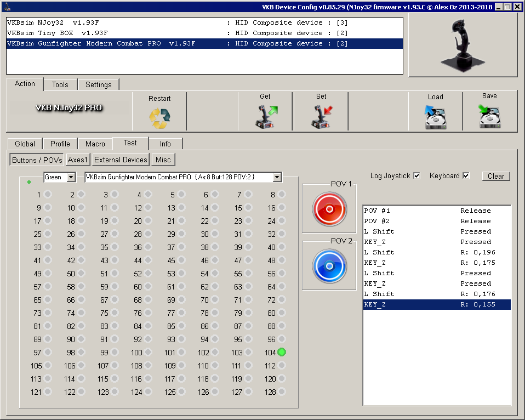This screenshot has width=525, height=420.
Task: Toggle the Keyboard logging checkbox
Action: tap(466, 175)
